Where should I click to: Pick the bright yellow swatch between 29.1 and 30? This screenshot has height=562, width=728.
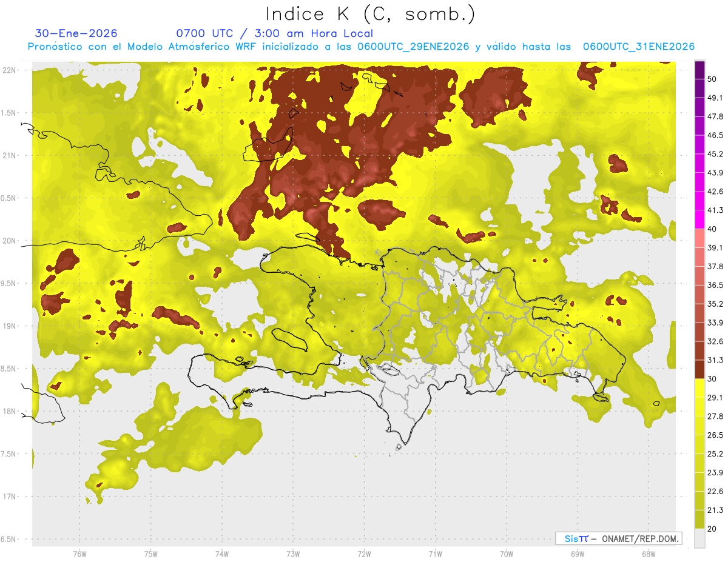[699, 389]
